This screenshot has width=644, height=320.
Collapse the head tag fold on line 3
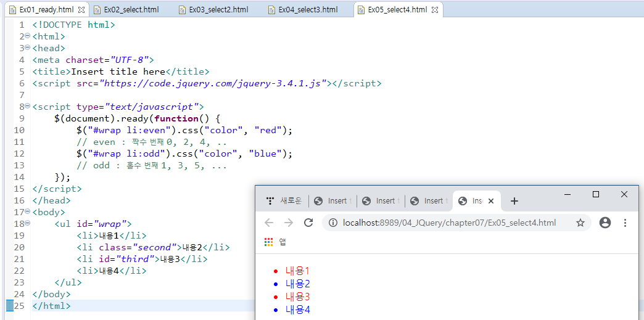pyautogui.click(x=28, y=47)
